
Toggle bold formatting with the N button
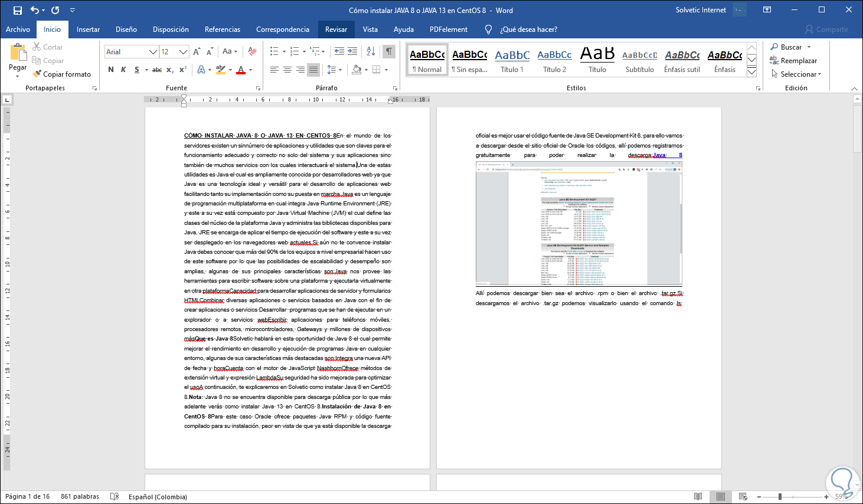(111, 70)
